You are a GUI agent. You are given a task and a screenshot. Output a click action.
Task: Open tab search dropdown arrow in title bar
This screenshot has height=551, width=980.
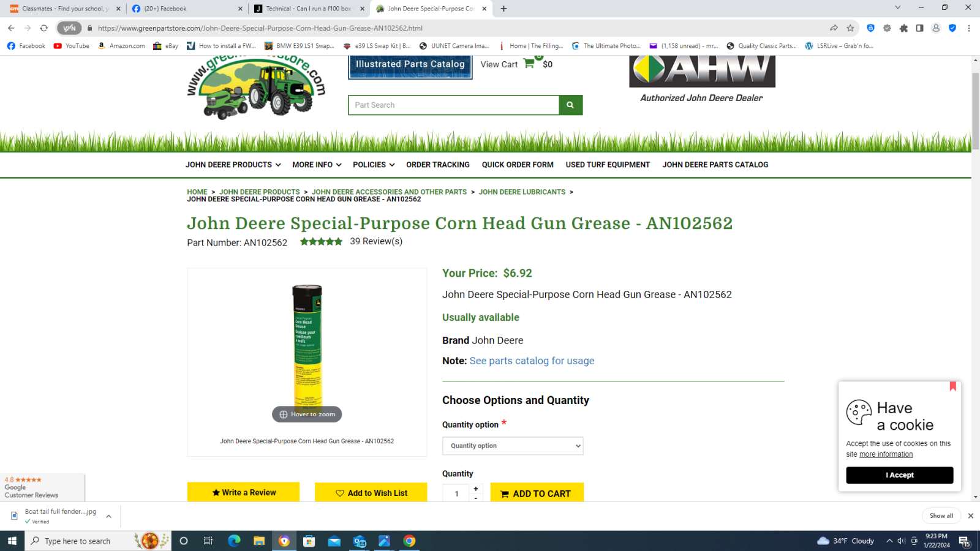pos(898,8)
